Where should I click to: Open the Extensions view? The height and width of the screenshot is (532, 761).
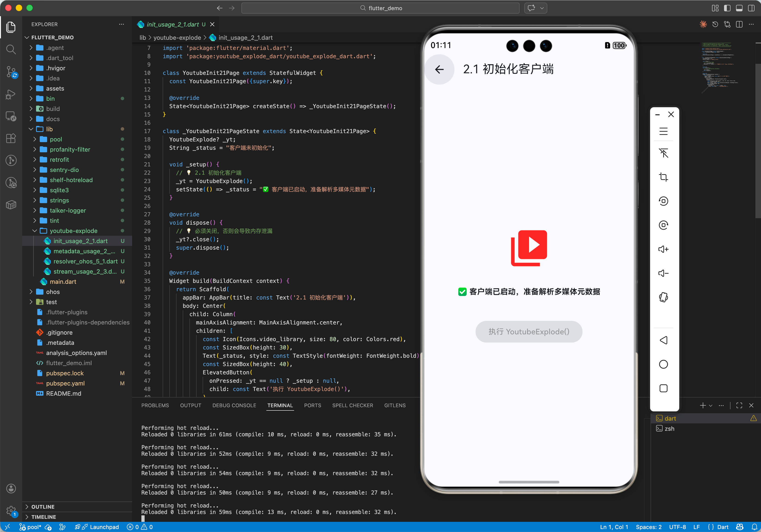coord(11,138)
